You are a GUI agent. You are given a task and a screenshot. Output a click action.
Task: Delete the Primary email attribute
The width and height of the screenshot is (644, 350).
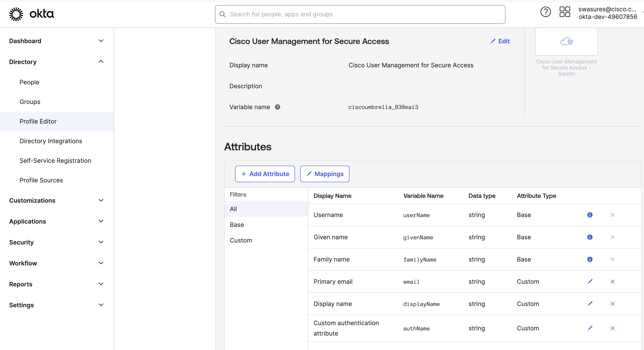tap(612, 282)
